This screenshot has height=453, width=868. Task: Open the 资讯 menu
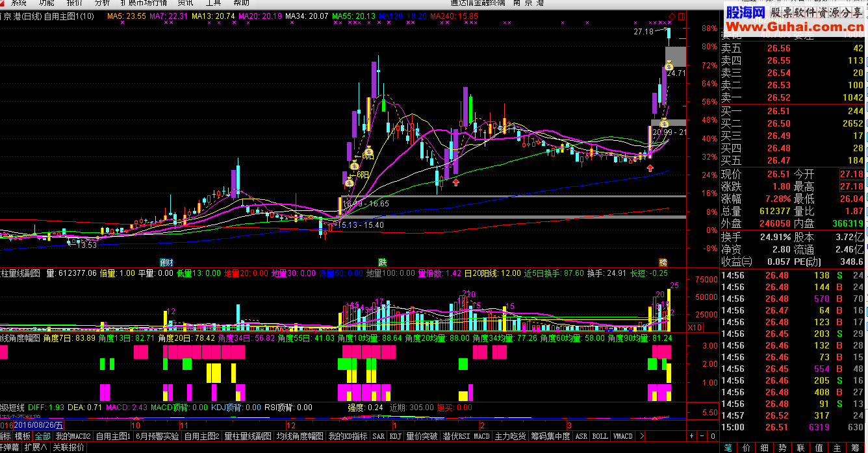coord(185,3)
